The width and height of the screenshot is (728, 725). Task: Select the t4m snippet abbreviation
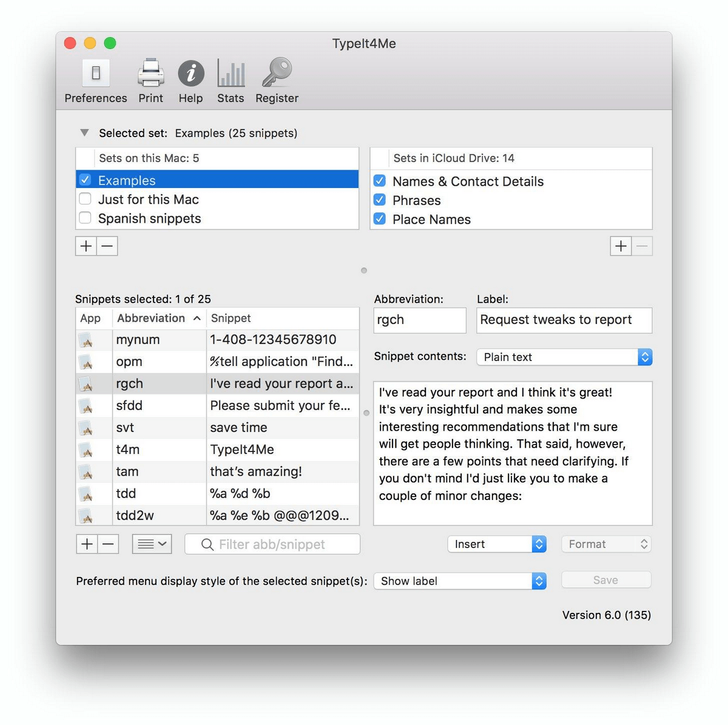click(x=128, y=450)
